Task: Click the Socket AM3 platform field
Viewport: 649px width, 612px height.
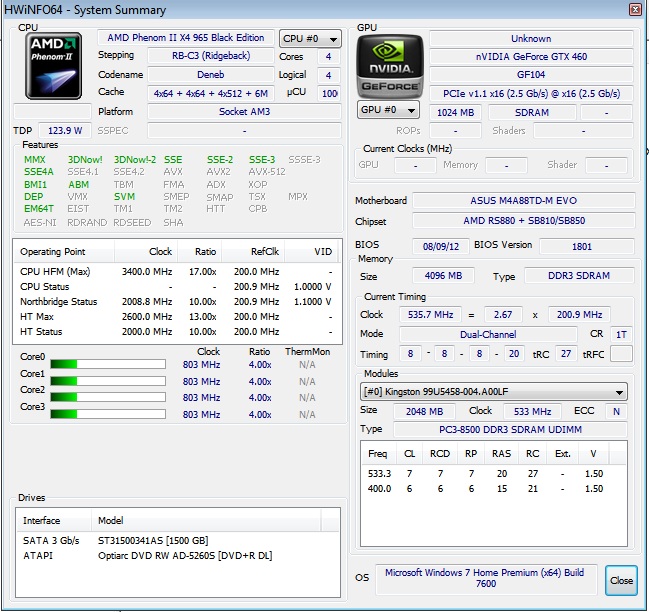Action: [x=244, y=112]
